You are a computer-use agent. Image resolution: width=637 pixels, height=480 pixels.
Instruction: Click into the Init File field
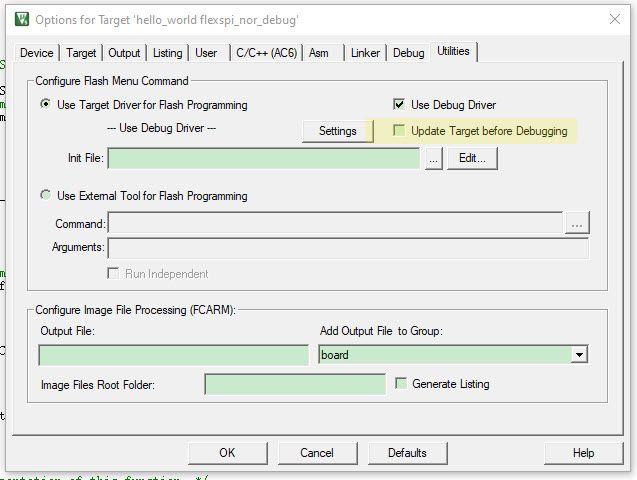click(264, 158)
